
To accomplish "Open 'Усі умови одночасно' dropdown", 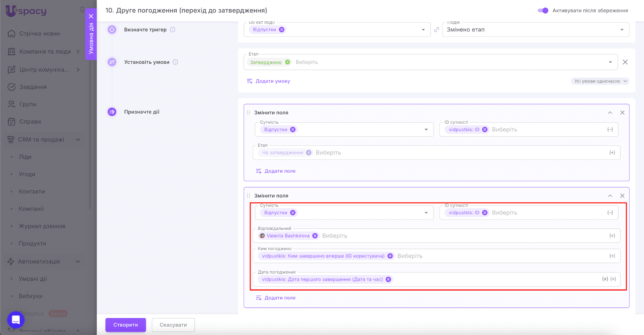I will coord(600,81).
